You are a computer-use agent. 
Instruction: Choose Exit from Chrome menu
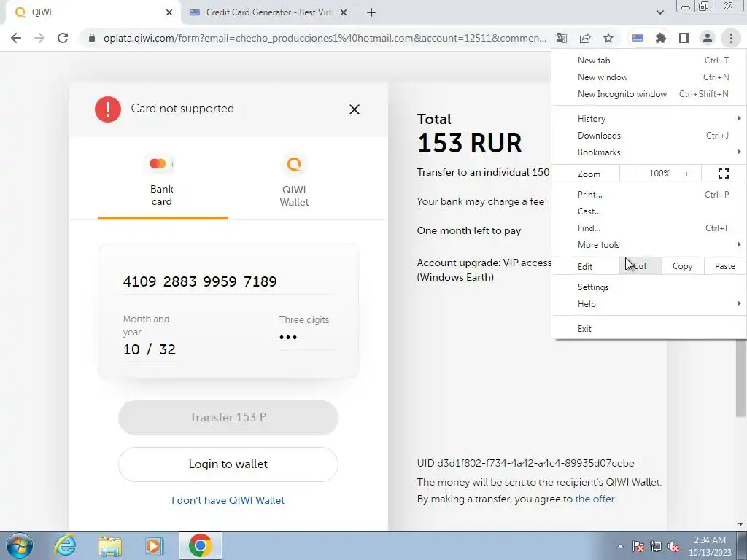(649, 329)
